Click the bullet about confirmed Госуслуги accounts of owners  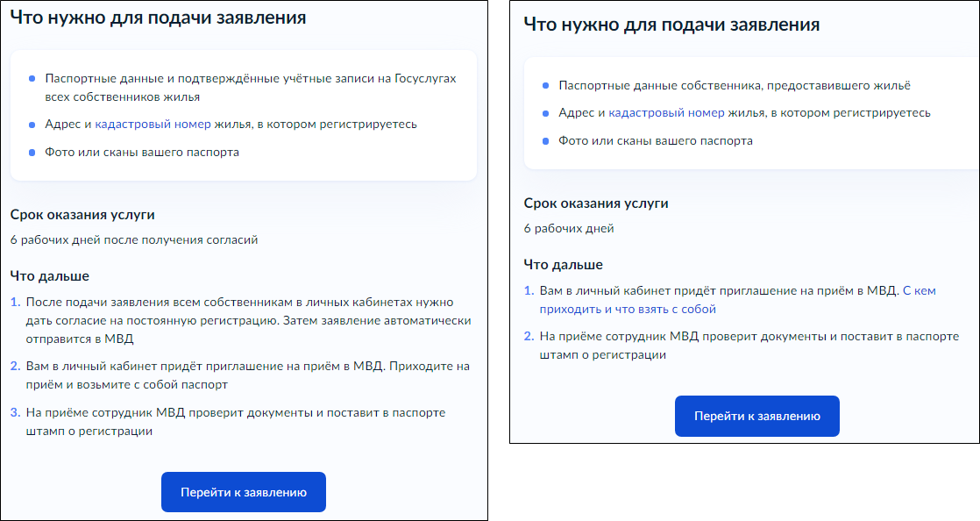point(250,87)
